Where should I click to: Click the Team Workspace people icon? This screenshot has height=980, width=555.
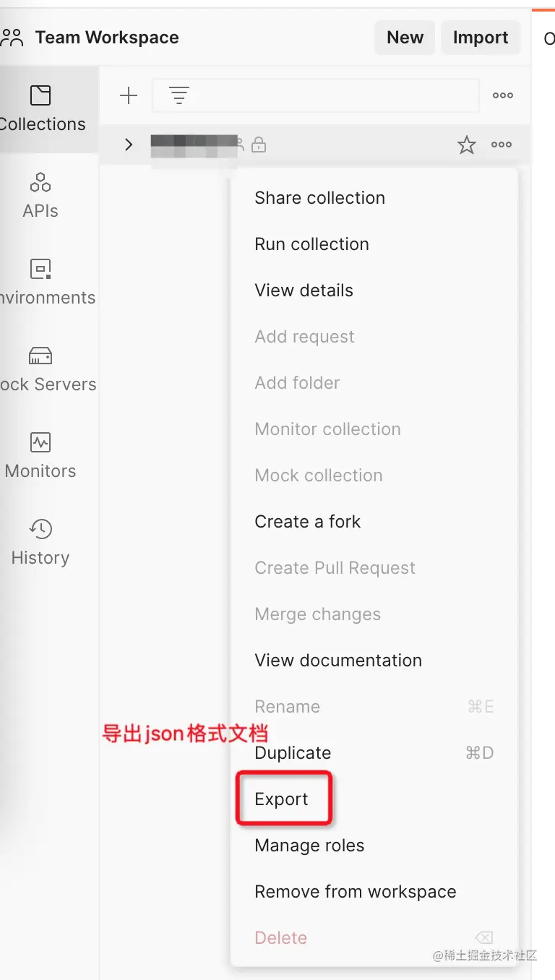coord(12,38)
